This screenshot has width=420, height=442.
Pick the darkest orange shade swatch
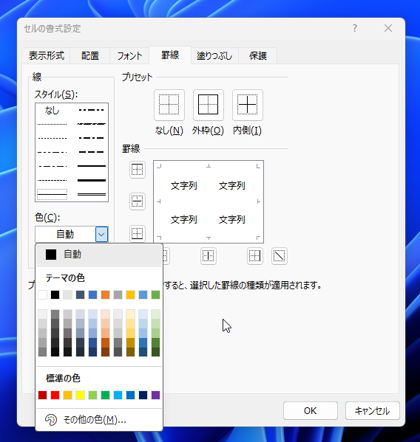coord(105,352)
